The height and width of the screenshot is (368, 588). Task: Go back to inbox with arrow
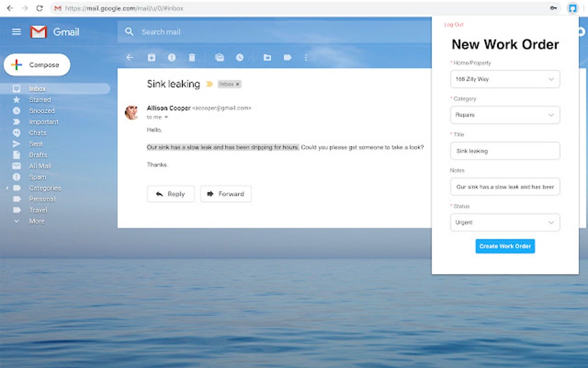(x=130, y=58)
